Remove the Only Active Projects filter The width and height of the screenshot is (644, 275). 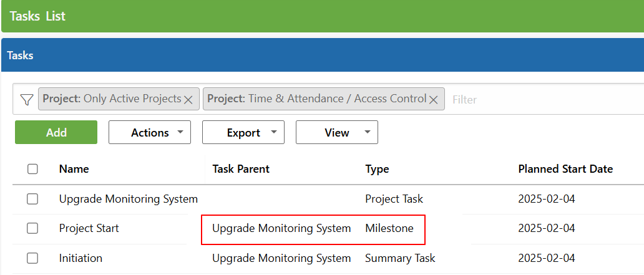point(188,99)
